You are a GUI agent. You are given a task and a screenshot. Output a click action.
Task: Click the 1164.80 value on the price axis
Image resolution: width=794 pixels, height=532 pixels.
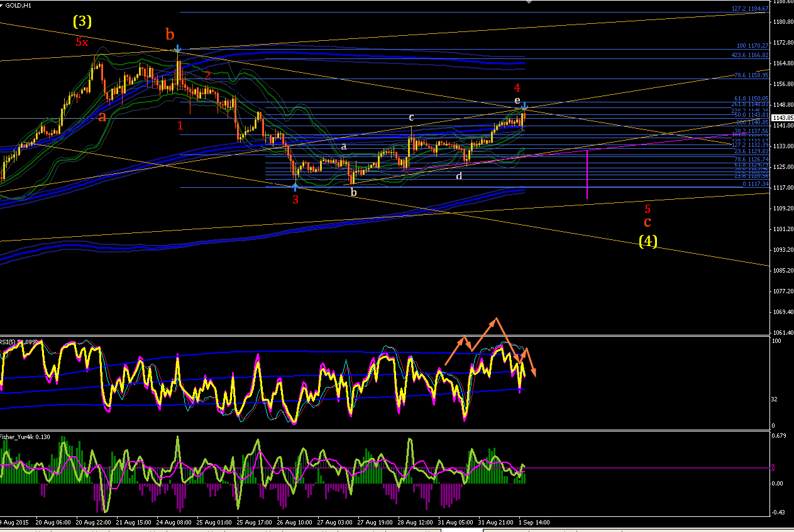[783, 63]
